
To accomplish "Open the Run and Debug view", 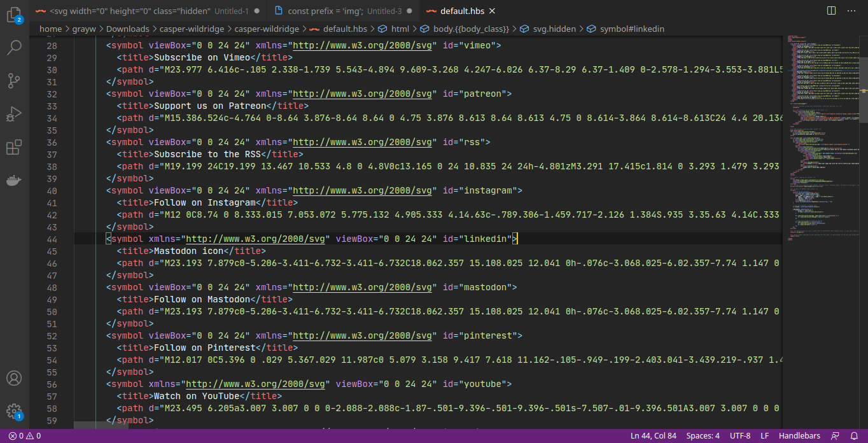I will pos(14,115).
